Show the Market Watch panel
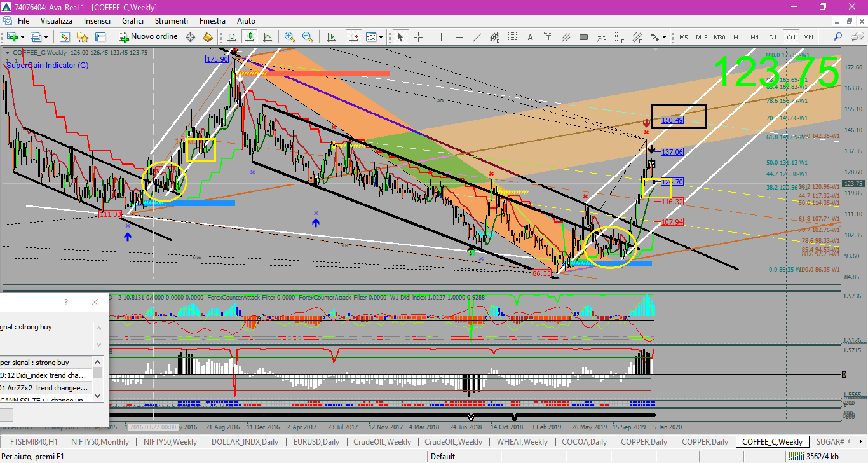This screenshot has width=868, height=463. click(65, 36)
